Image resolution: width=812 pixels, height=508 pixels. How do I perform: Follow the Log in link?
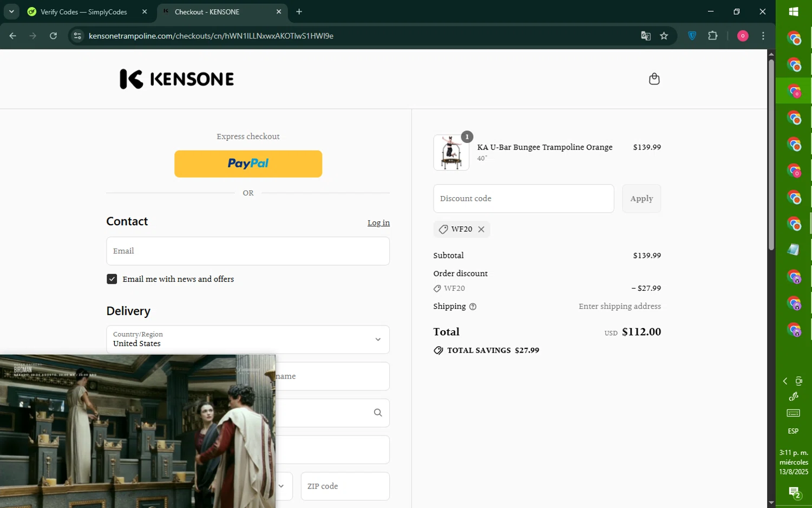(378, 223)
